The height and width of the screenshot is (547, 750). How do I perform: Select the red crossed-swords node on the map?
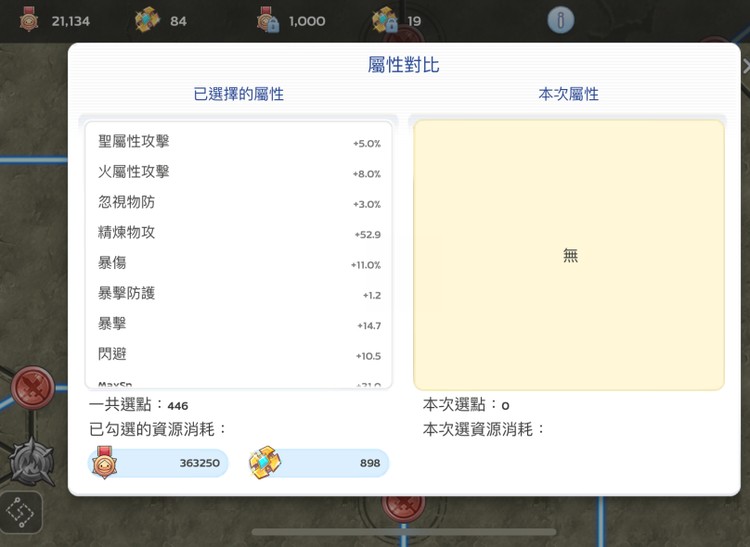click(x=33, y=388)
